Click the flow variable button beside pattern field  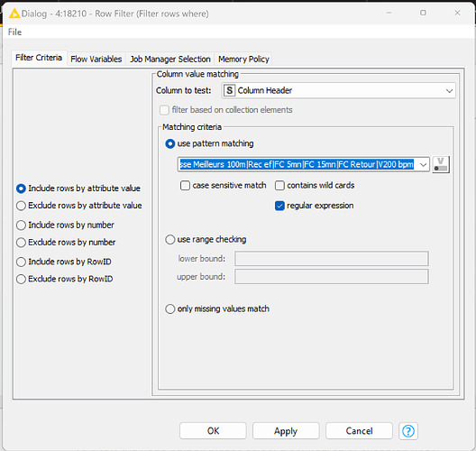point(441,164)
